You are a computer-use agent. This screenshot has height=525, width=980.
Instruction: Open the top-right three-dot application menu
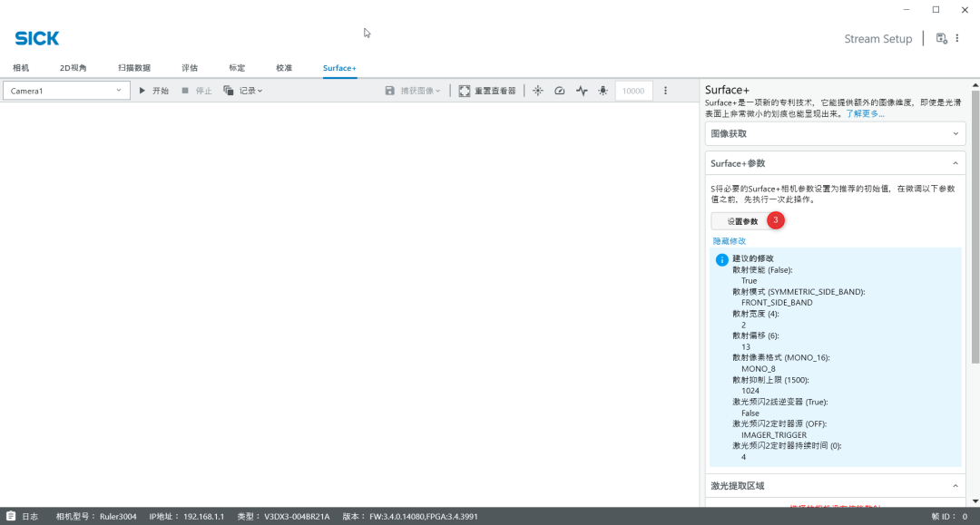click(x=957, y=38)
